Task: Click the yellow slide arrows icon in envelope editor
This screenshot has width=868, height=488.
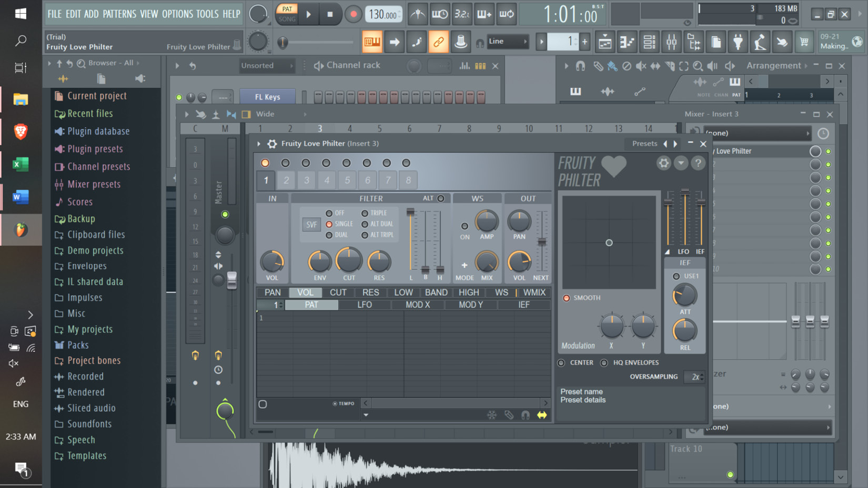Action: (542, 415)
